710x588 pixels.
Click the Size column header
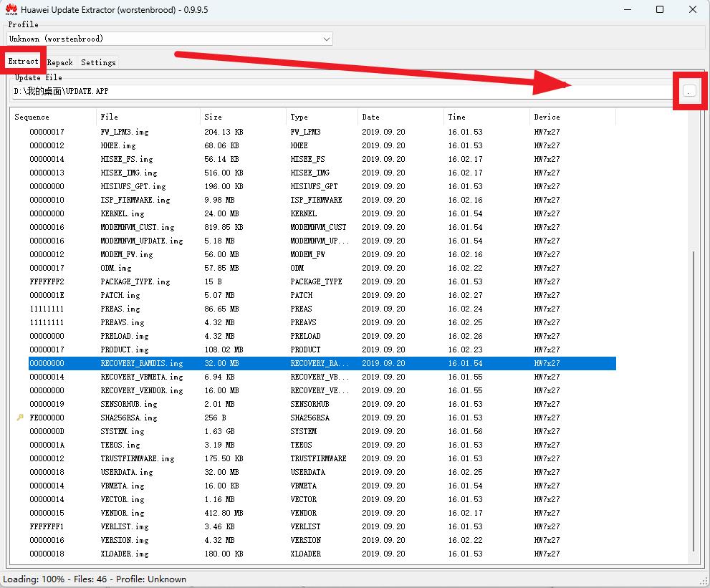243,117
